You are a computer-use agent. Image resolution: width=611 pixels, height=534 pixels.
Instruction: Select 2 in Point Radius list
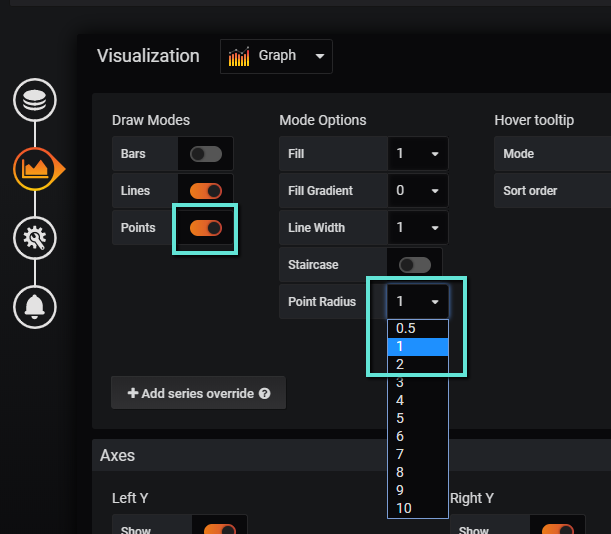417,364
